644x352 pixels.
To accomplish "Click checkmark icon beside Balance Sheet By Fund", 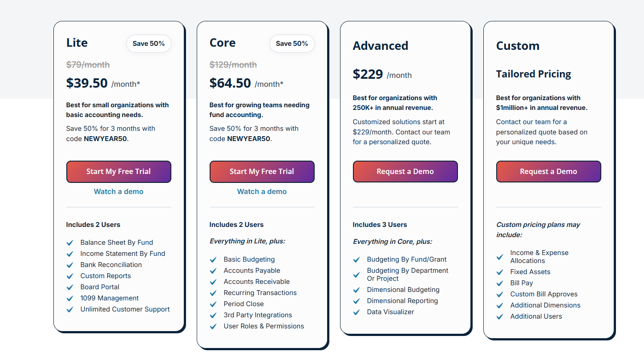I will click(70, 243).
